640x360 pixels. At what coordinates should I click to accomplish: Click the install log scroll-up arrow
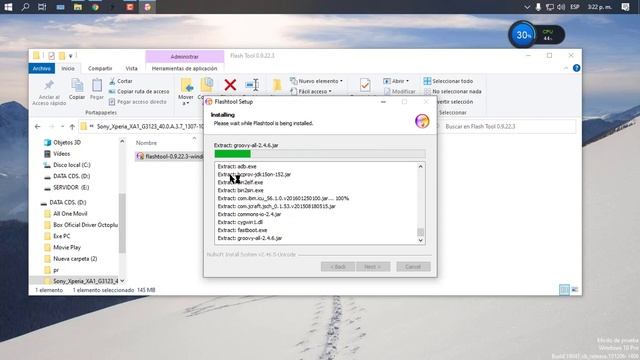(x=420, y=167)
